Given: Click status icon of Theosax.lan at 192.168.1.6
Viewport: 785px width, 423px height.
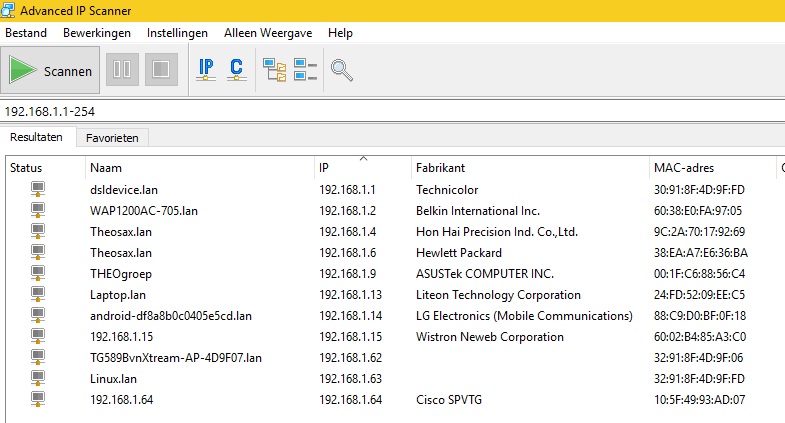Looking at the screenshot, I should point(38,253).
